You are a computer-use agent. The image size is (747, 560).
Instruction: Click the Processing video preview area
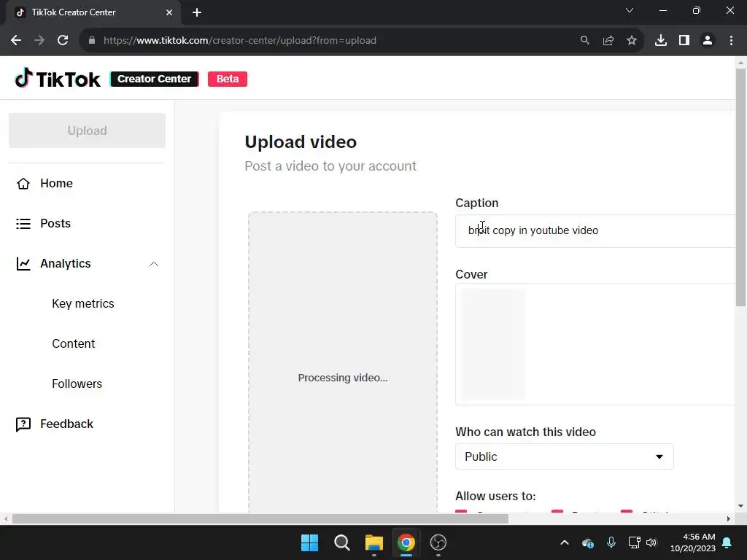[343, 362]
